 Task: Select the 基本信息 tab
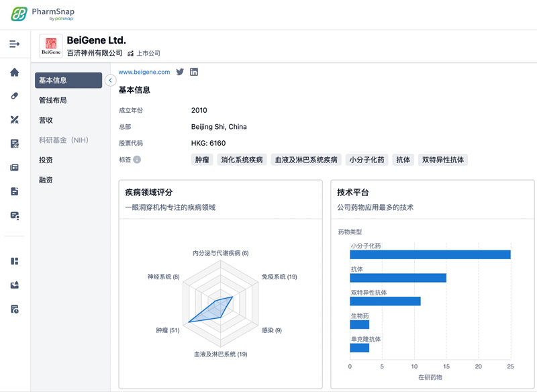tap(68, 81)
